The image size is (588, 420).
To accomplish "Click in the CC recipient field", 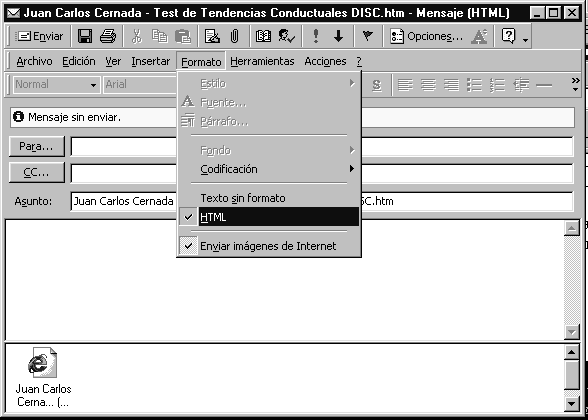I will point(322,173).
